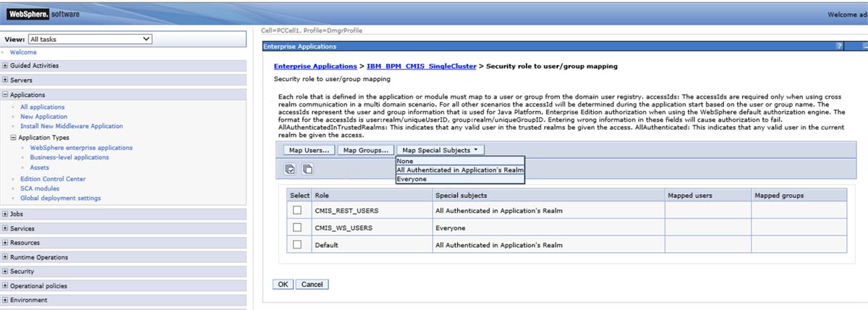Expand the Environment section
The height and width of the screenshot is (310, 868).
pyautogui.click(x=6, y=300)
